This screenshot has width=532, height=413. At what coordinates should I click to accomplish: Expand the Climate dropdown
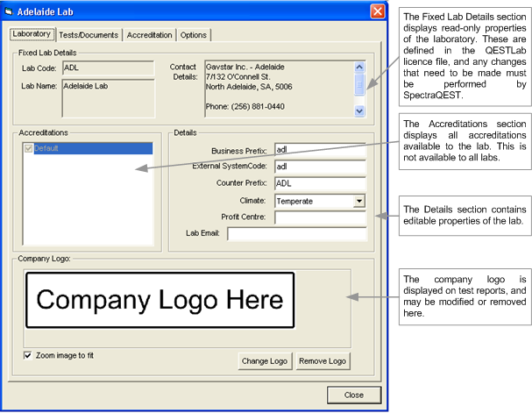(x=359, y=201)
